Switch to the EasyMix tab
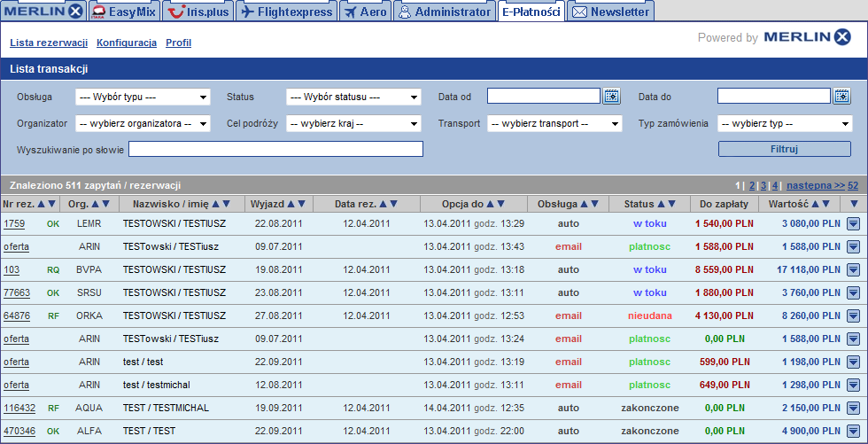 (x=124, y=11)
